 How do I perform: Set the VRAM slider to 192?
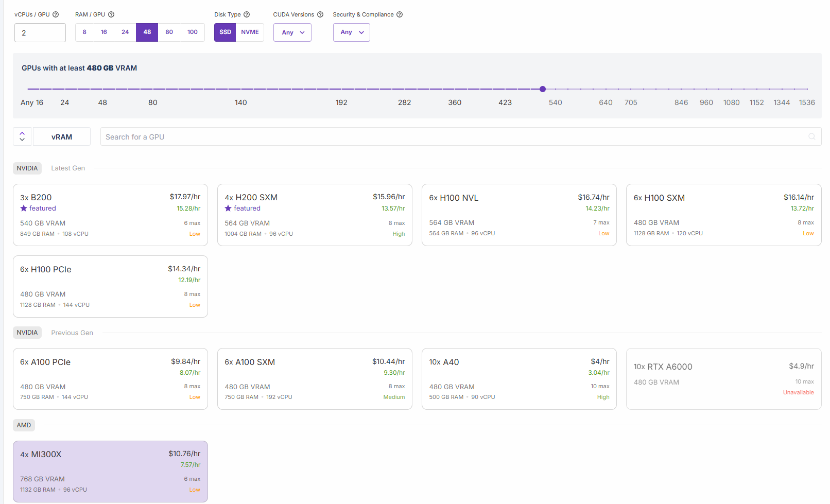pos(341,89)
